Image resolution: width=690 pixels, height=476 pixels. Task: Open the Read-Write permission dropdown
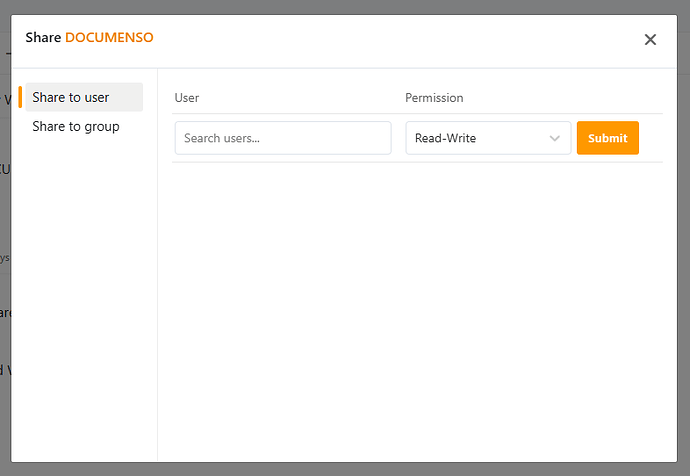[488, 138]
